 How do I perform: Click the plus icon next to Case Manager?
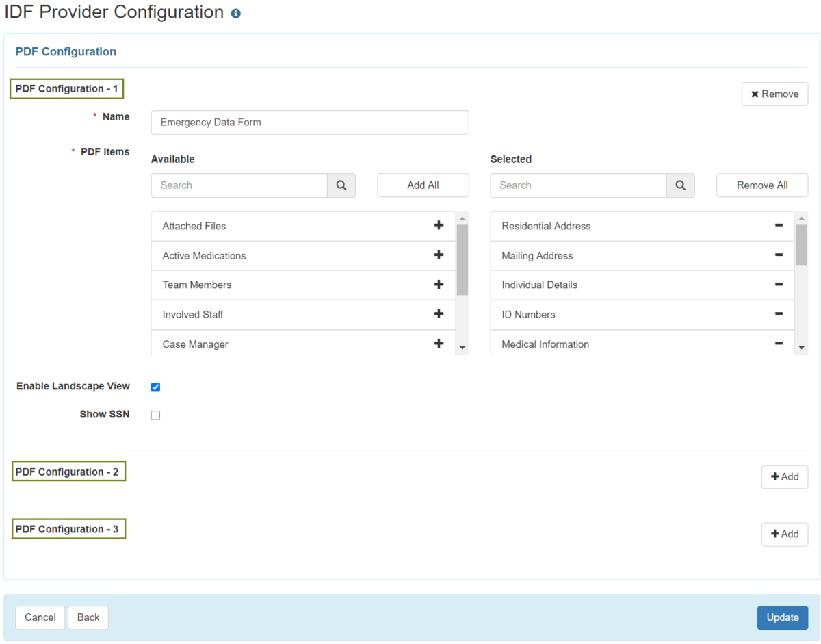pyautogui.click(x=439, y=343)
